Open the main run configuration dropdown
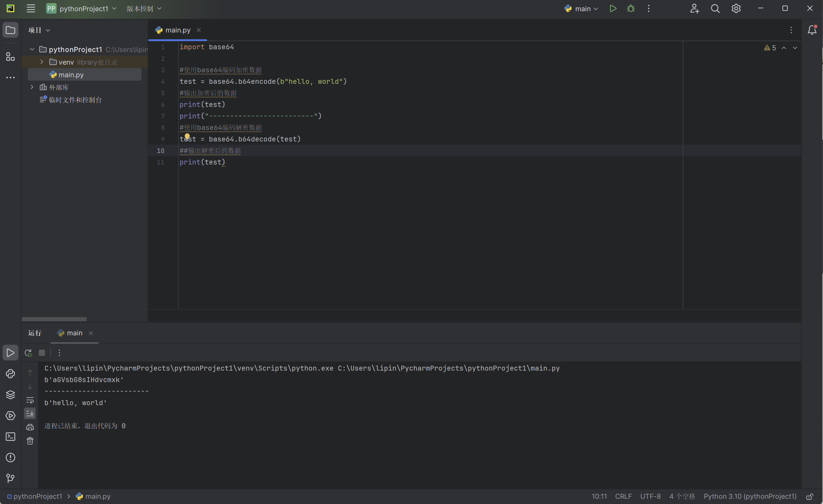Image resolution: width=823 pixels, height=504 pixels. [x=581, y=8]
